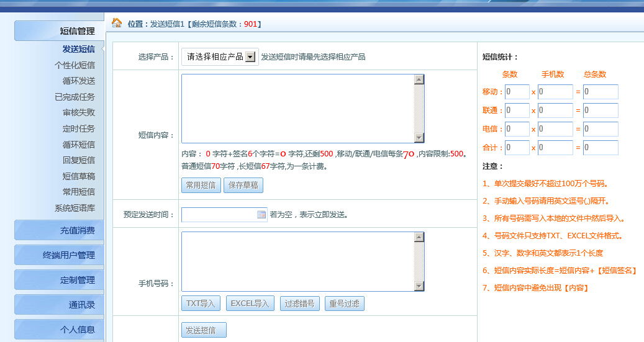
Task: Click the 移动 条数 field
Action: tap(517, 92)
